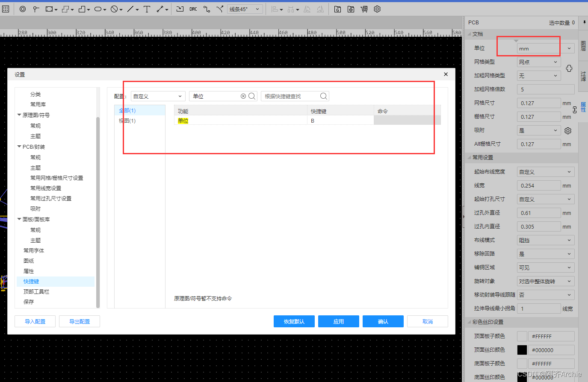Switch to the 过滤 side tab
The image size is (588, 382).
[583, 76]
